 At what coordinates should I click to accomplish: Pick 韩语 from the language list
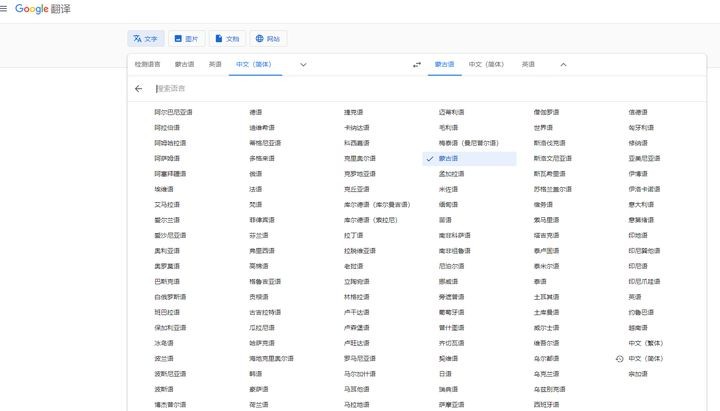(256, 374)
